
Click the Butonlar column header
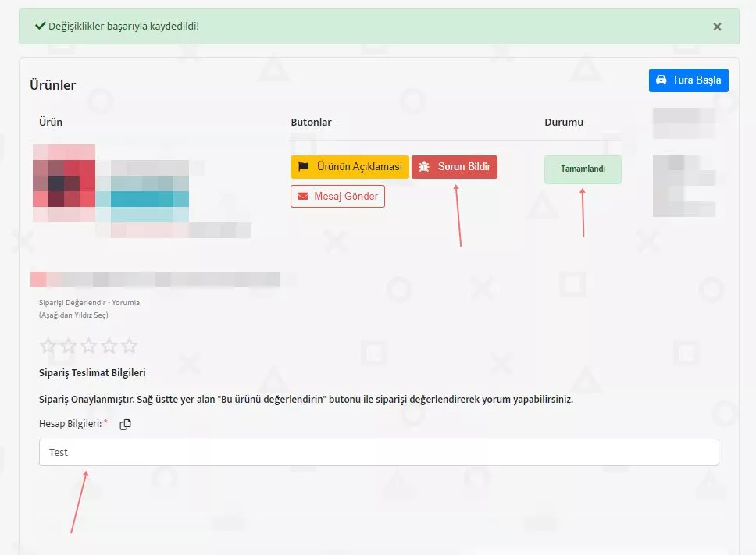click(x=311, y=123)
